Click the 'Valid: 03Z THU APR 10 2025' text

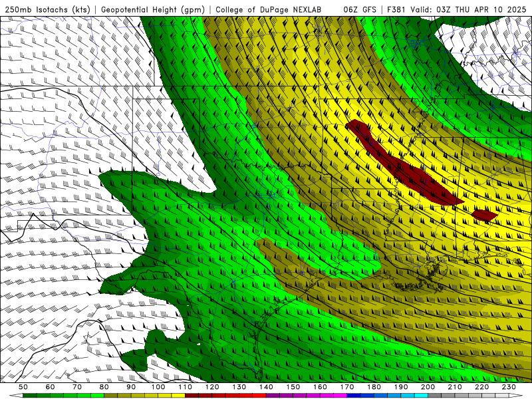click(468, 9)
